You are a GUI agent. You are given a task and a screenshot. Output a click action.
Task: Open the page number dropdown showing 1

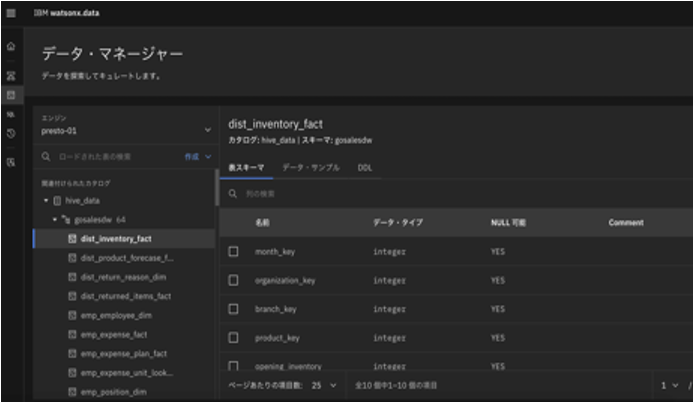pyautogui.click(x=669, y=386)
